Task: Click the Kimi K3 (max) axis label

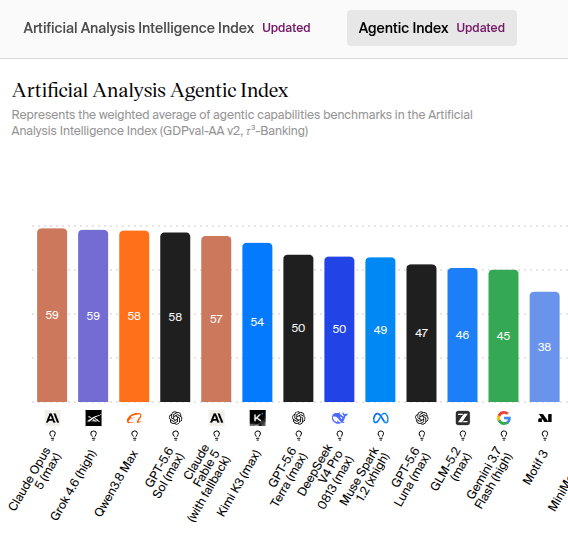Action: pos(239,483)
